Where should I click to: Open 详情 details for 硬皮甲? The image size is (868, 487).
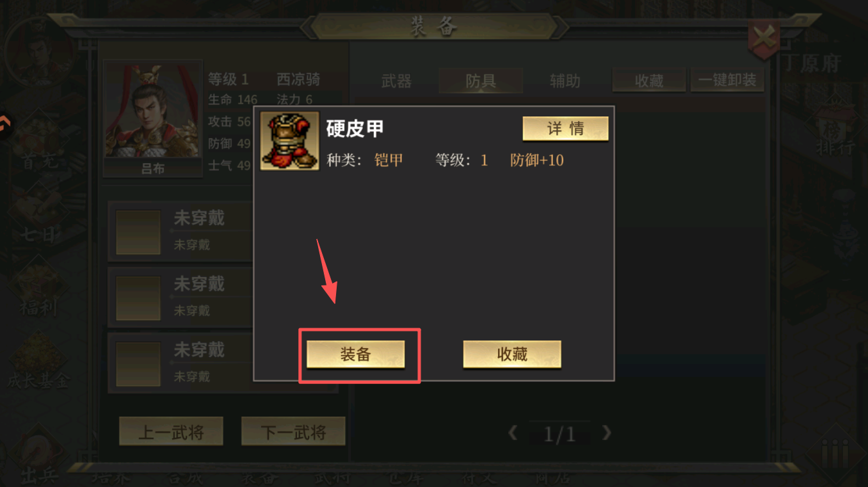[565, 129]
